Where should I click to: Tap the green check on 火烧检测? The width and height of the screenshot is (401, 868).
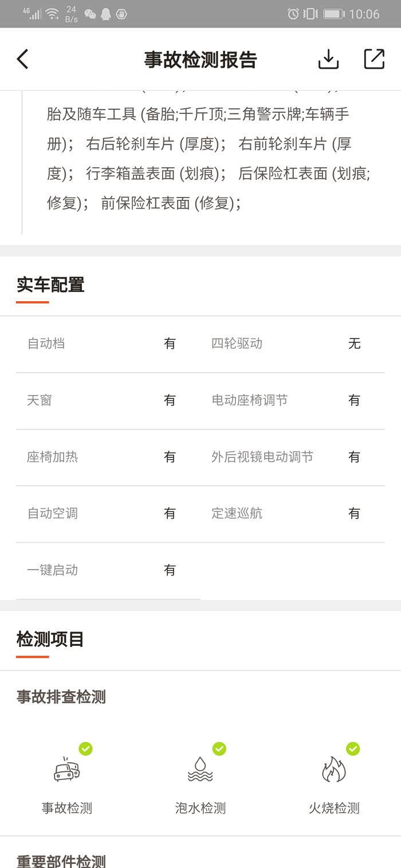click(x=353, y=748)
